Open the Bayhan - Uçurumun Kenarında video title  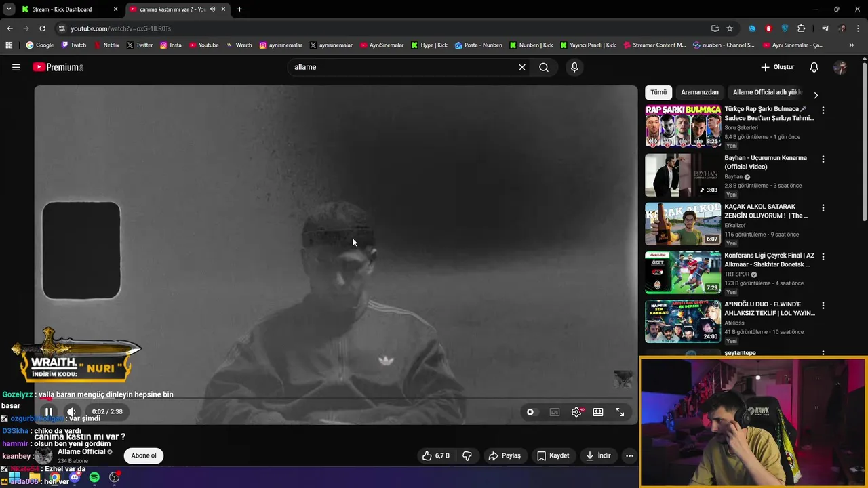click(x=766, y=162)
